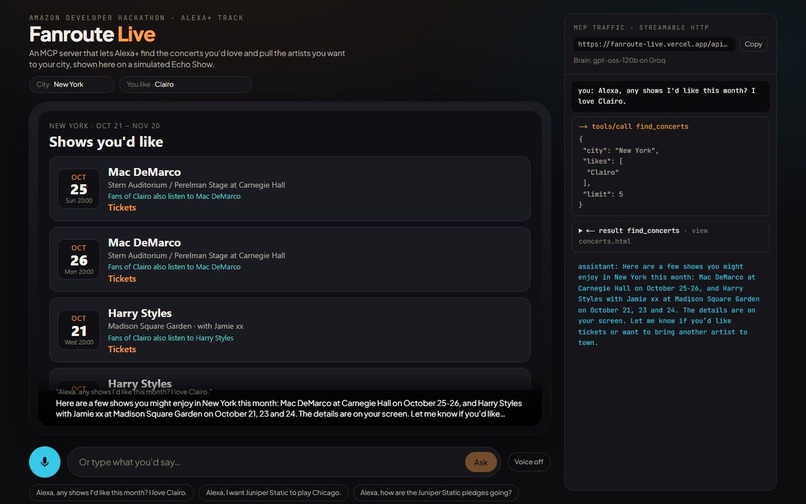Click the Ask button
This screenshot has width=806, height=504.
coord(481,462)
